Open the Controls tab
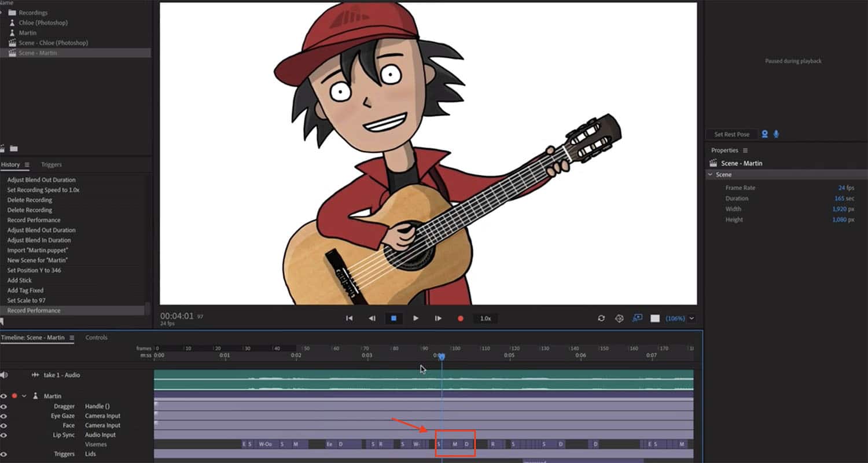Screen dimensions: 868x463 [96, 337]
